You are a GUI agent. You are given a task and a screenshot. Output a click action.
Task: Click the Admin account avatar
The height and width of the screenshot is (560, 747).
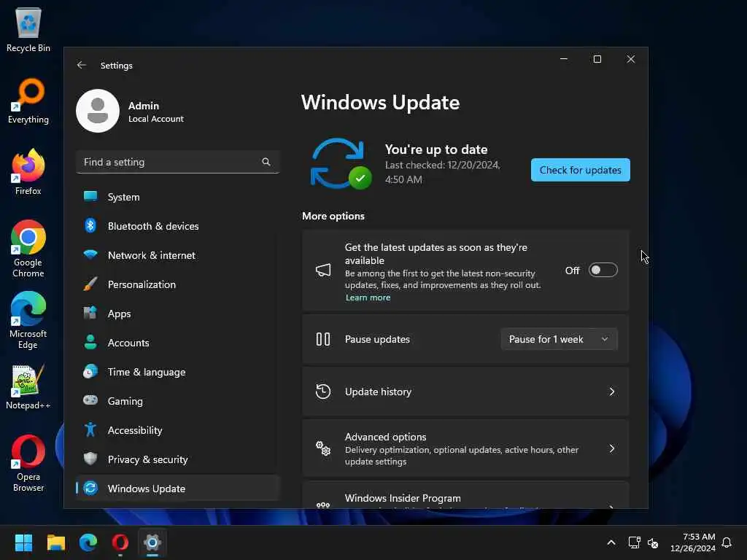click(x=98, y=111)
